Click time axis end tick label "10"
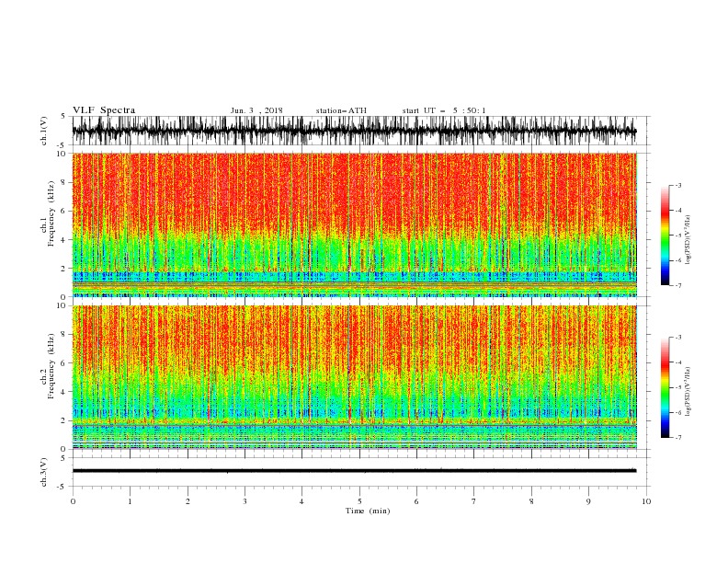728x563 pixels. tap(646, 501)
